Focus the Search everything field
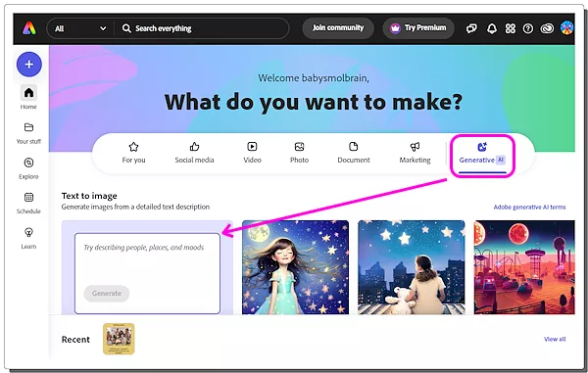Screen dimensions: 588x373 coord(201,28)
